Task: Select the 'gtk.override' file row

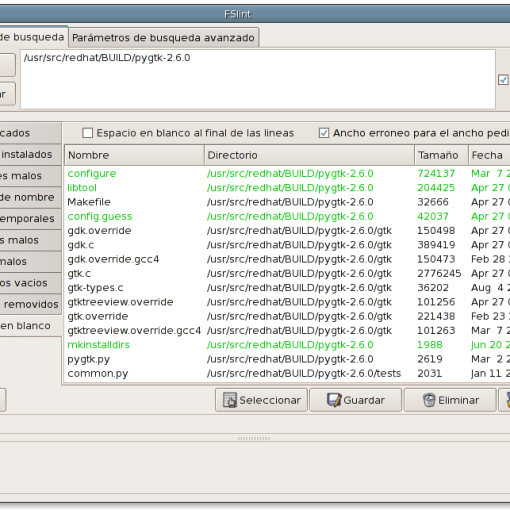Action: 287,316
